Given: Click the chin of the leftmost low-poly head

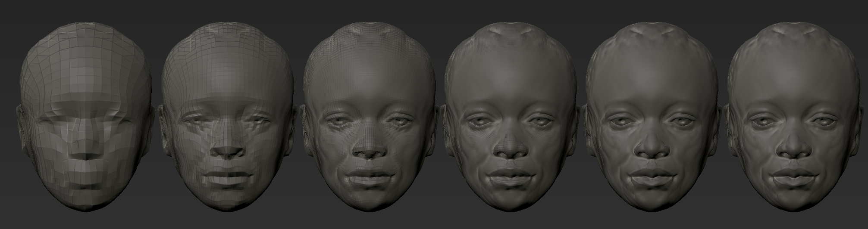Looking at the screenshot, I should [x=85, y=199].
